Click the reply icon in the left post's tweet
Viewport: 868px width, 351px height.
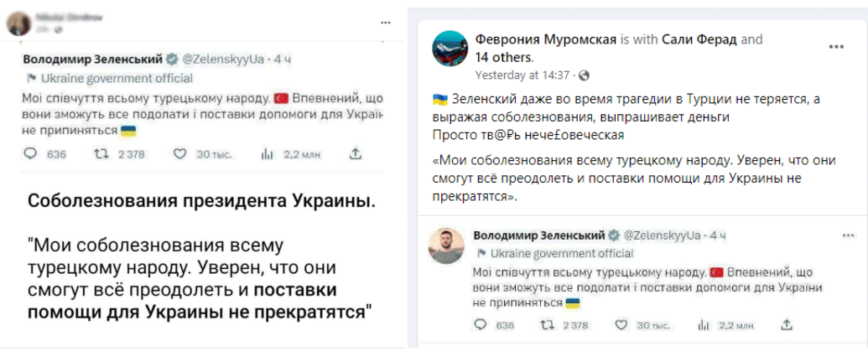tap(31, 153)
